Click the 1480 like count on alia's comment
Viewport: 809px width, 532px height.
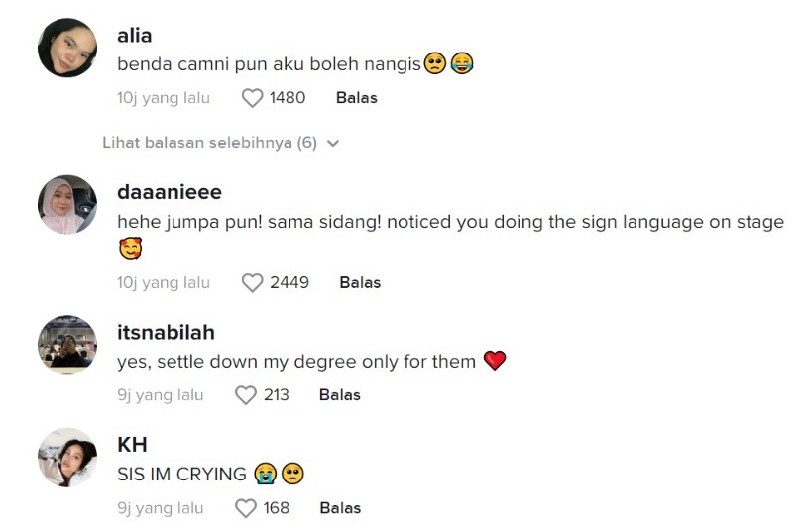tap(288, 98)
